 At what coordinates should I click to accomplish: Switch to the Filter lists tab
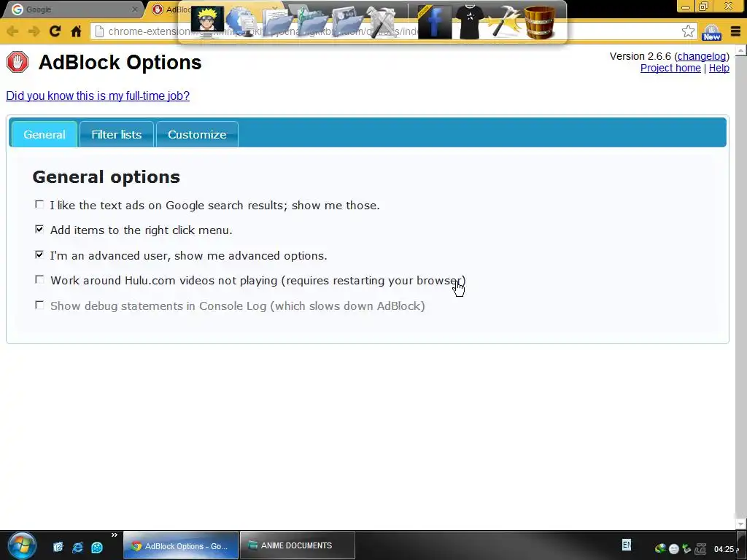click(116, 134)
